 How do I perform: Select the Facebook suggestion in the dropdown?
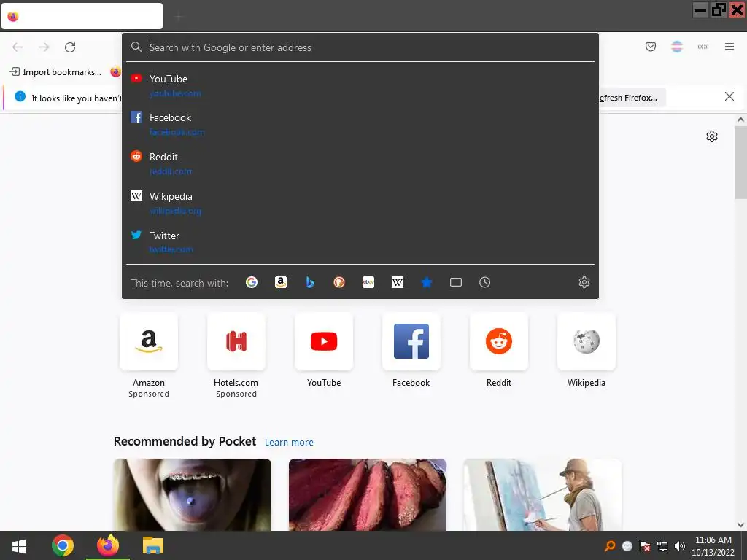(360, 124)
